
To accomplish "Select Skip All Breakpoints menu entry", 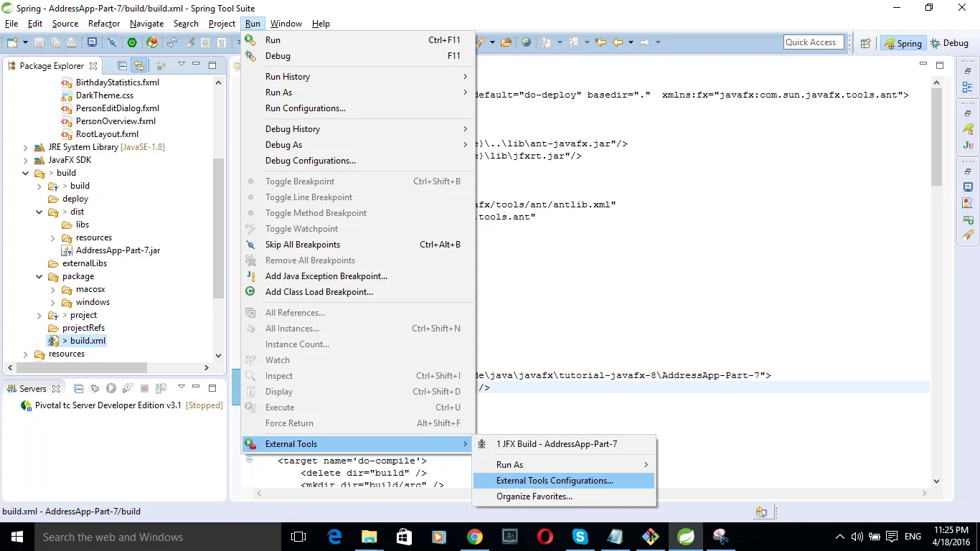I will click(x=358, y=245).
